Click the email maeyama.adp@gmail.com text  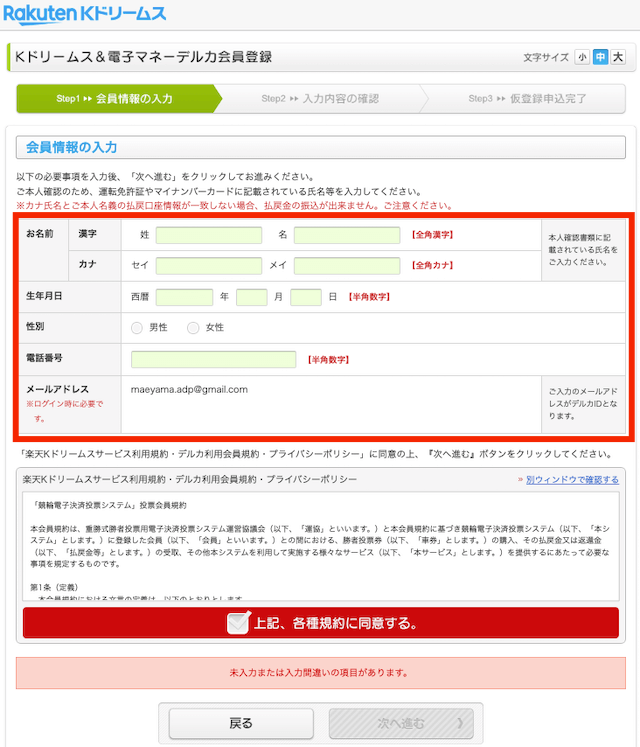pyautogui.click(x=189, y=389)
